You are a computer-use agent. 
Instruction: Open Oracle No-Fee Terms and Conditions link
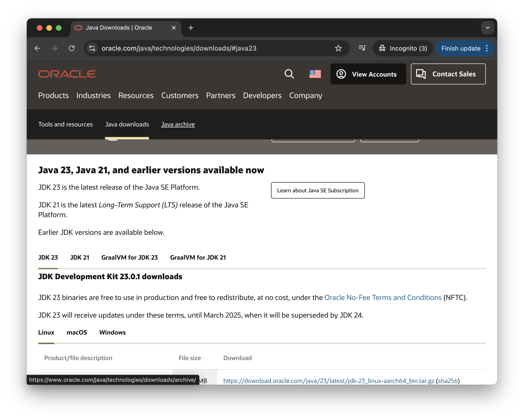click(383, 298)
